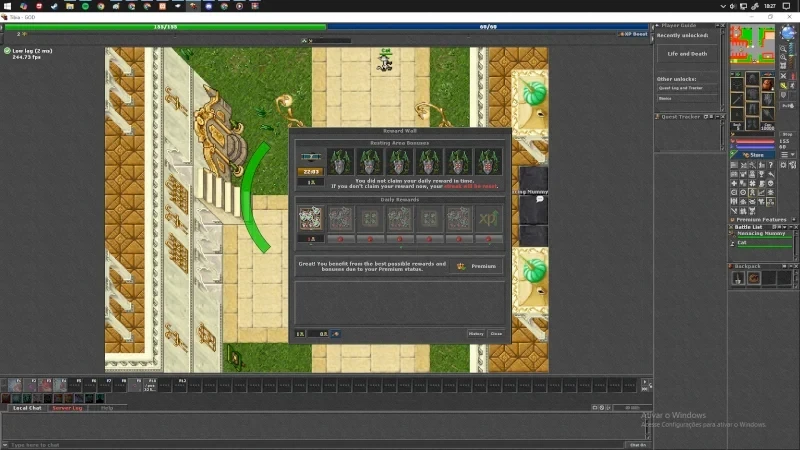Click the boots equipment slot
The width and height of the screenshot is (800, 450).
(x=753, y=123)
